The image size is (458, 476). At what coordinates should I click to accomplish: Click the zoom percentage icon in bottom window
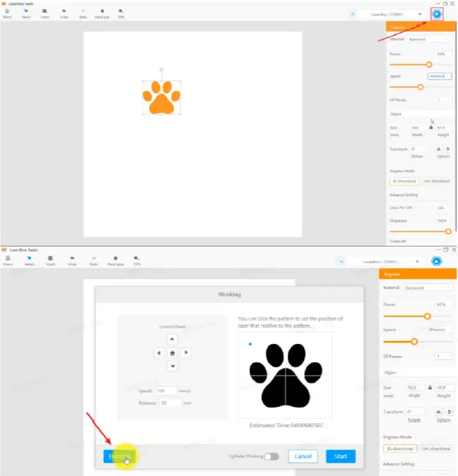[x=136, y=258]
